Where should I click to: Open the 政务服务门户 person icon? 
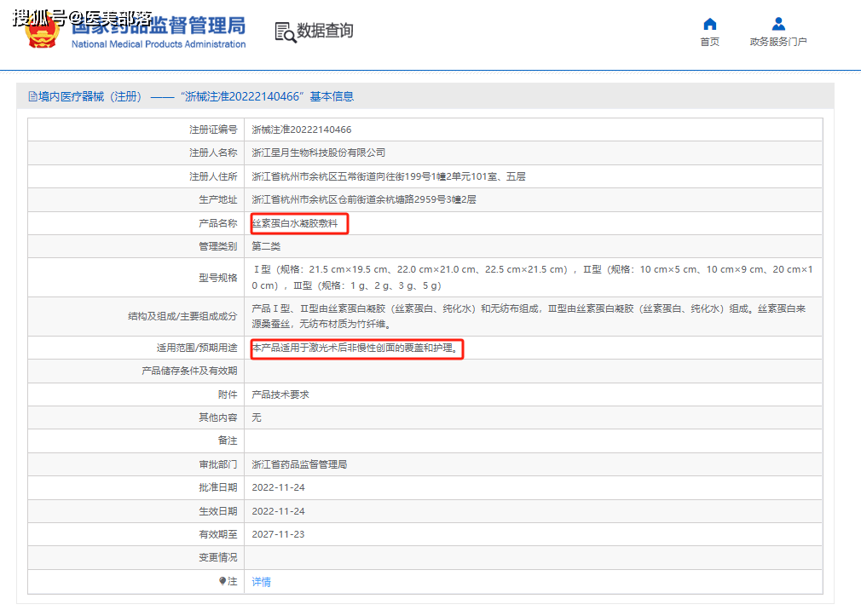click(777, 24)
